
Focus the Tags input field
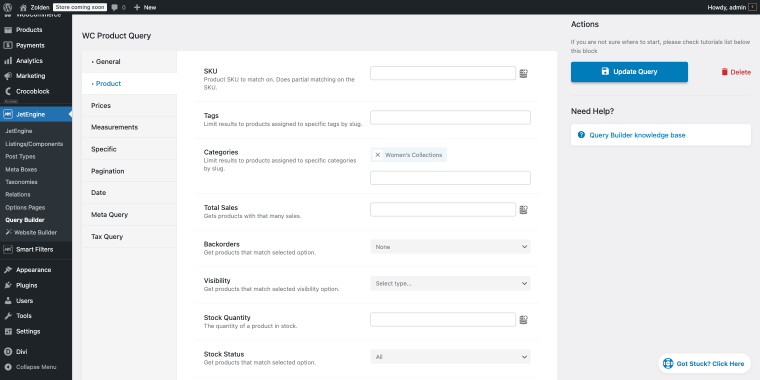[x=450, y=117]
